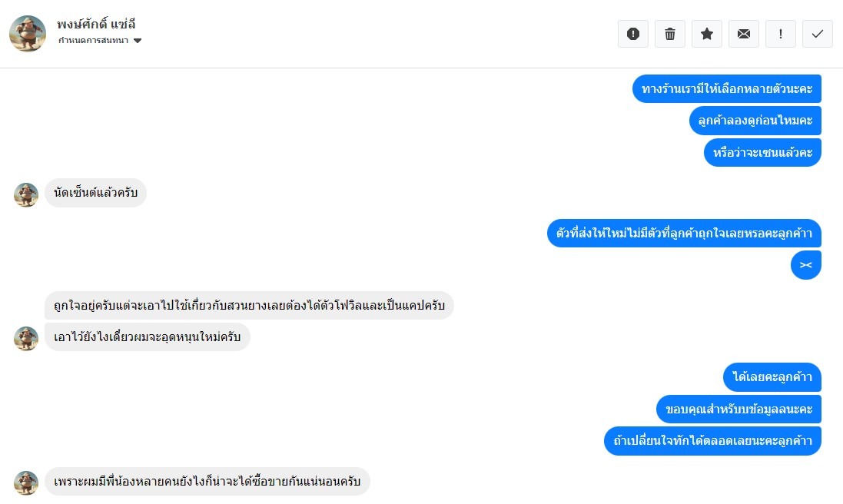Click avatar beside เอาไว้ยังไงเดี๋ยวผมจะอุดหนุนใหม่ครับ message

tap(26, 339)
